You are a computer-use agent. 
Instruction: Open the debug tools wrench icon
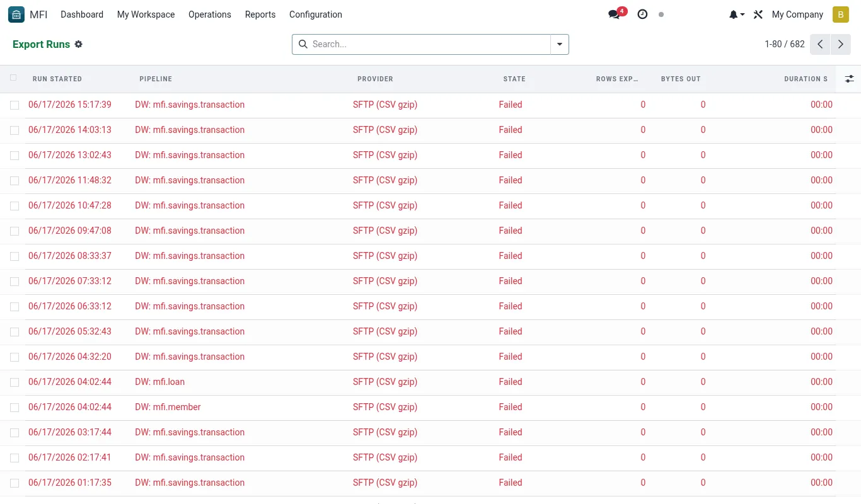(758, 14)
